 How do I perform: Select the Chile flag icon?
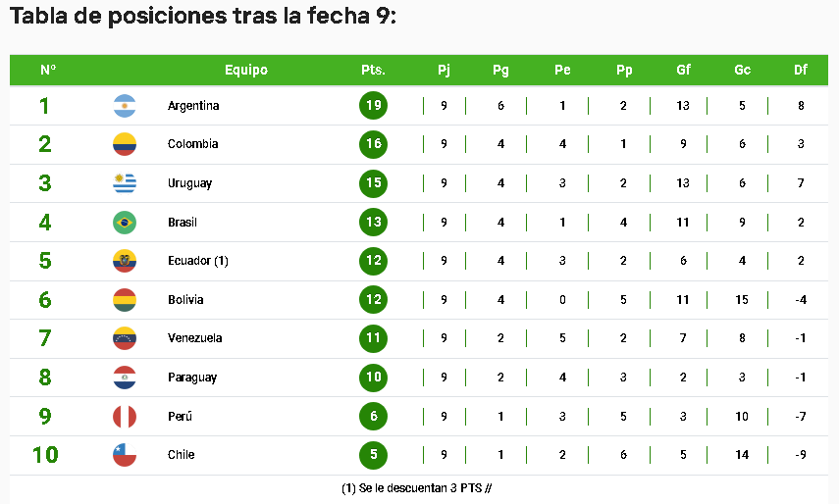coord(125,455)
